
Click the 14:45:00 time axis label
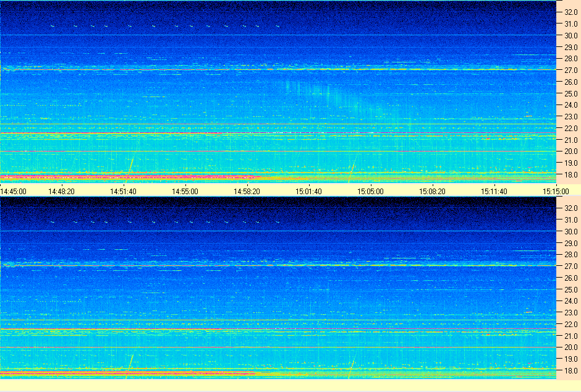pyautogui.click(x=14, y=192)
